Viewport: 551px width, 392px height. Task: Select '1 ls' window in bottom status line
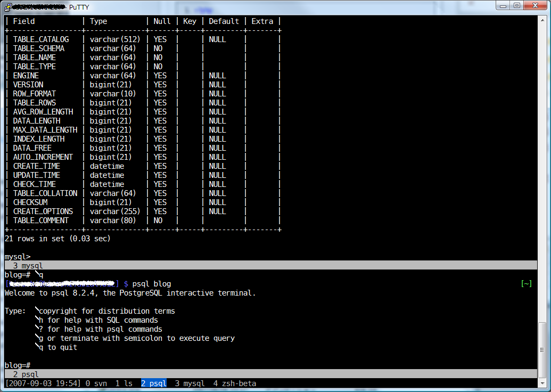(124, 383)
